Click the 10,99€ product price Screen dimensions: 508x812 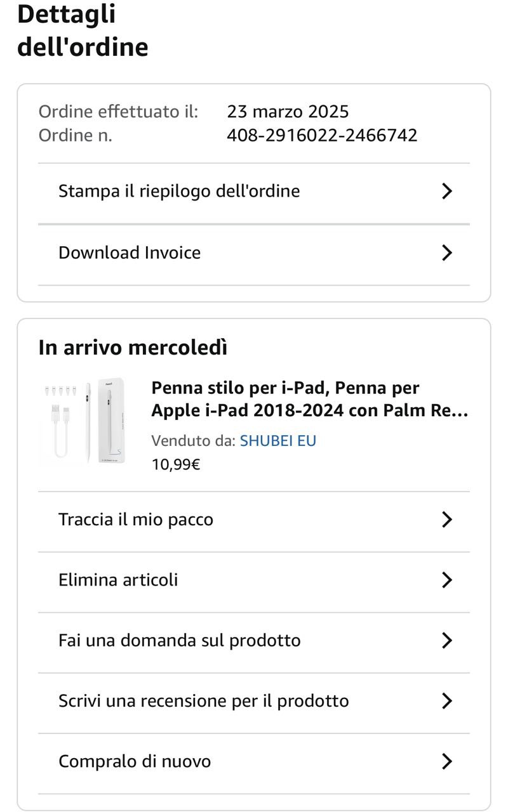pyautogui.click(x=176, y=464)
